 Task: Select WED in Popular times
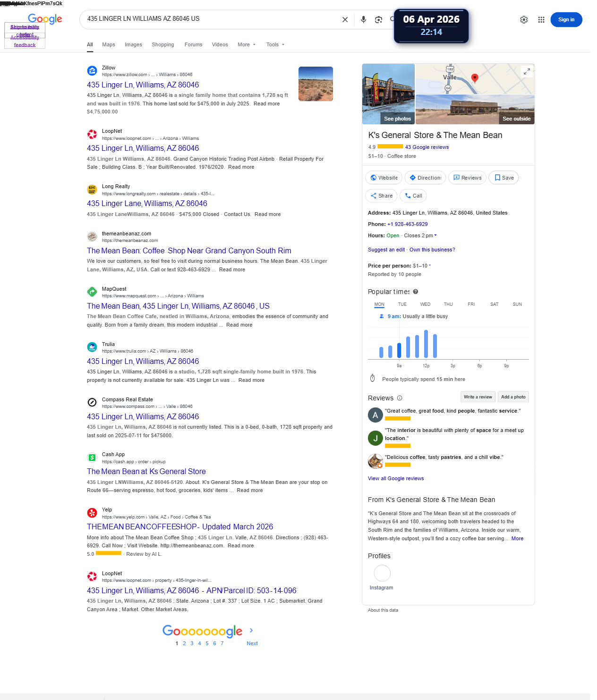tap(425, 304)
